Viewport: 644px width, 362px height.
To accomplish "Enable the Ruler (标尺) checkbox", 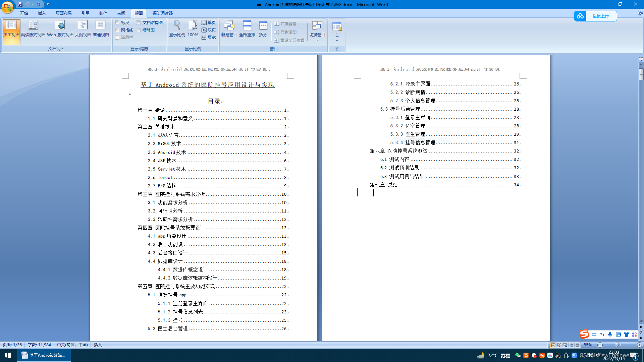I will tap(117, 23).
